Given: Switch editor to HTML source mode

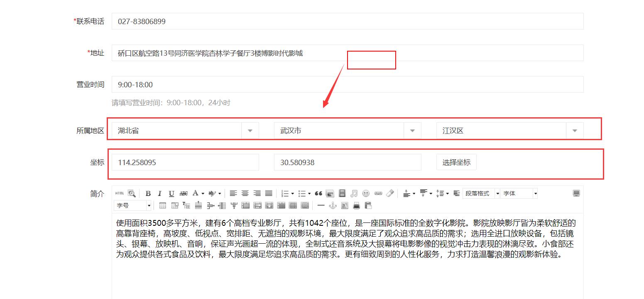Looking at the screenshot, I should tap(120, 193).
